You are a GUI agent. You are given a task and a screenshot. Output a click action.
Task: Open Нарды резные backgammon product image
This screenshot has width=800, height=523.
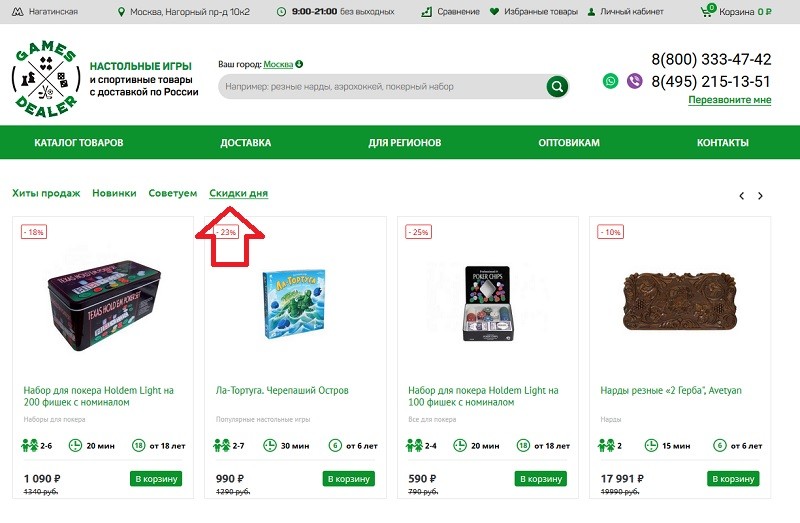(680, 302)
